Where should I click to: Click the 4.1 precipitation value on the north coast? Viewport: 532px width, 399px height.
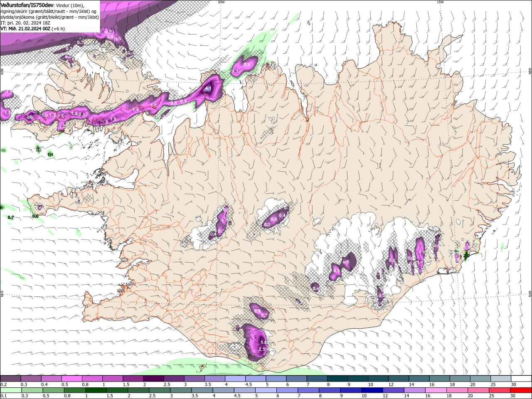coord(208,89)
